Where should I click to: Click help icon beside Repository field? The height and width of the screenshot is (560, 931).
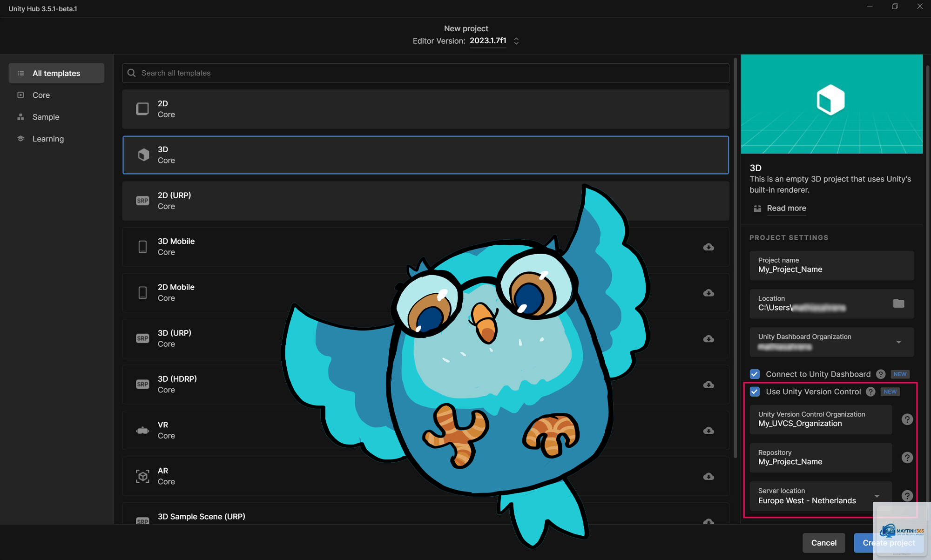point(907,458)
